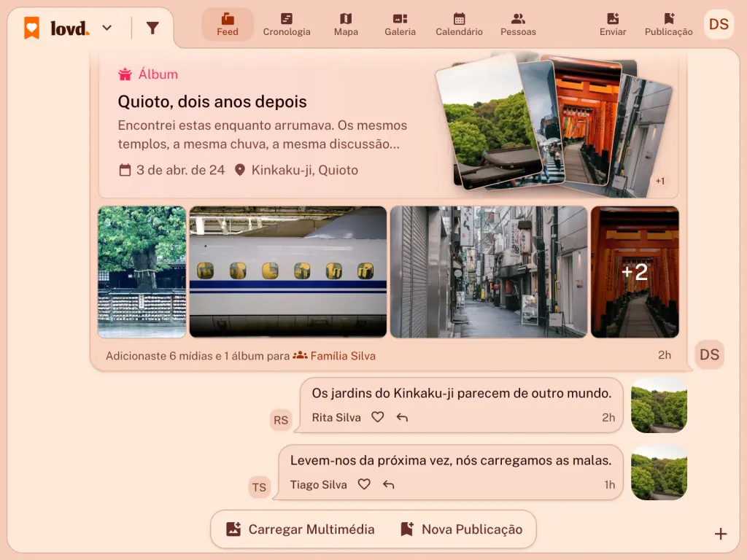Click the location pin beside Kinkaku-ji, Quioto
747x560 pixels.
239,170
